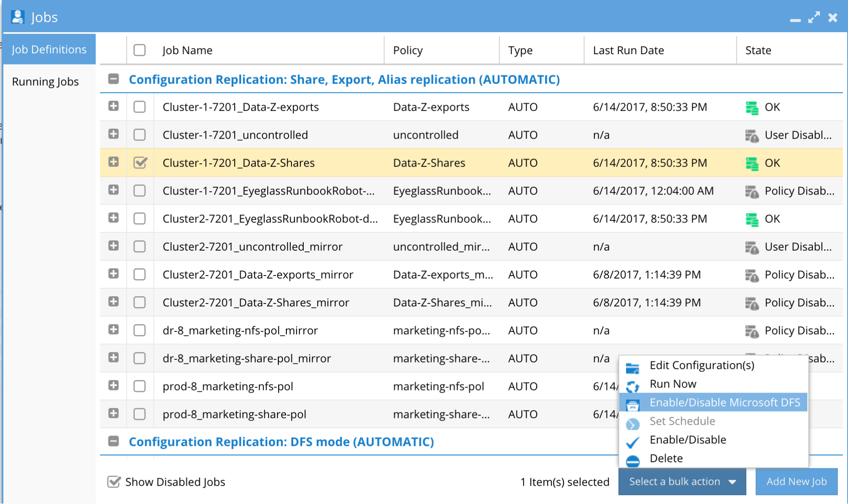Open the Select a bulk action dropdown

682,482
